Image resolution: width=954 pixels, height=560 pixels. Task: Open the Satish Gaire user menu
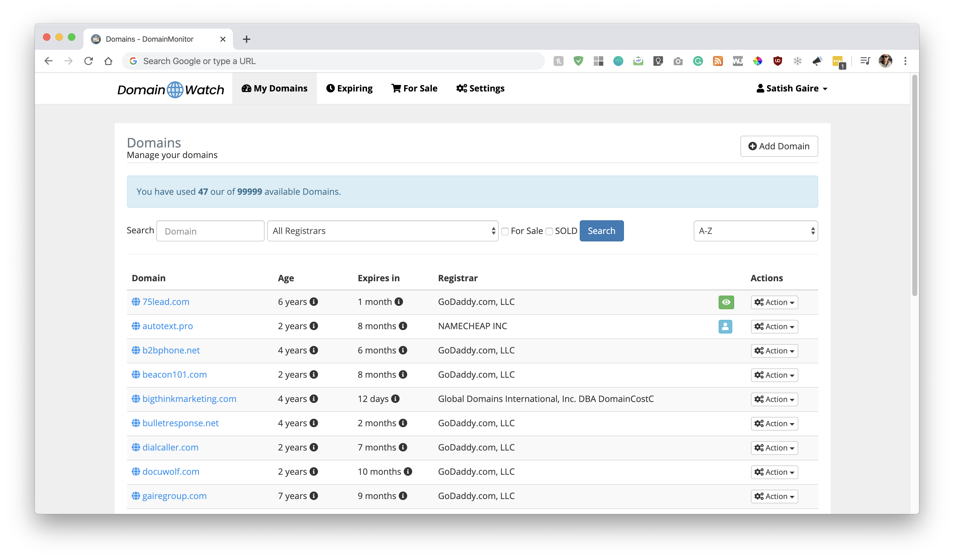click(x=791, y=89)
